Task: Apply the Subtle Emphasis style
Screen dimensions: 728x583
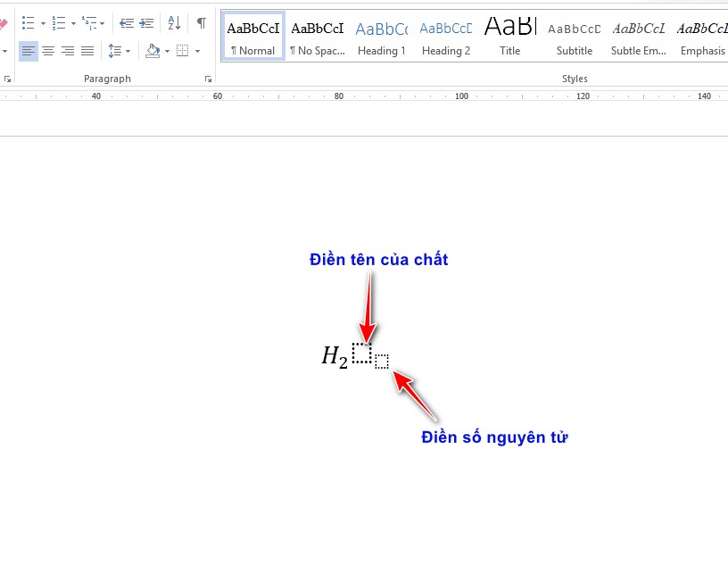Action: pos(639,37)
